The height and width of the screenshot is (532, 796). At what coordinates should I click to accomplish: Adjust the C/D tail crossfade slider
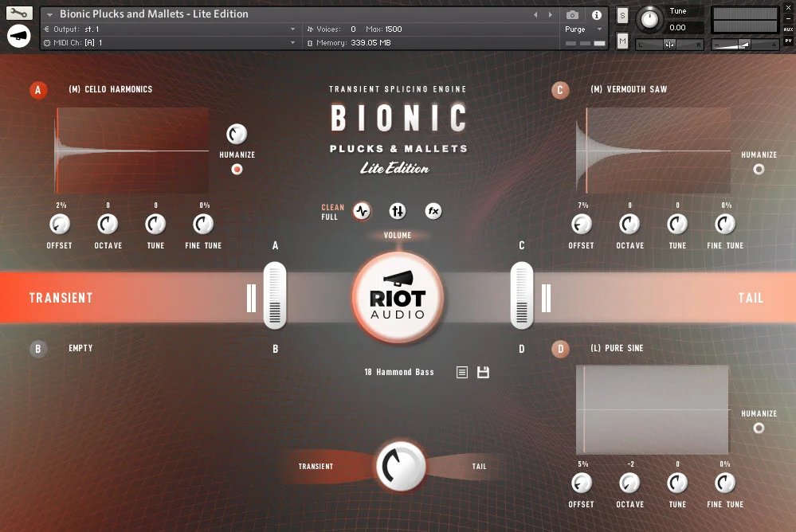[522, 296]
